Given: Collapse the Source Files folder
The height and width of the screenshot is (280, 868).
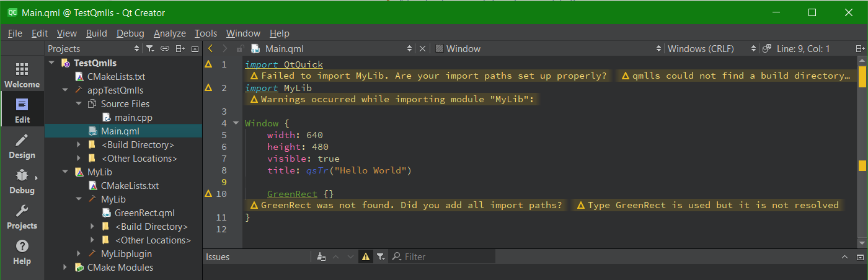Looking at the screenshot, I should coord(79,104).
